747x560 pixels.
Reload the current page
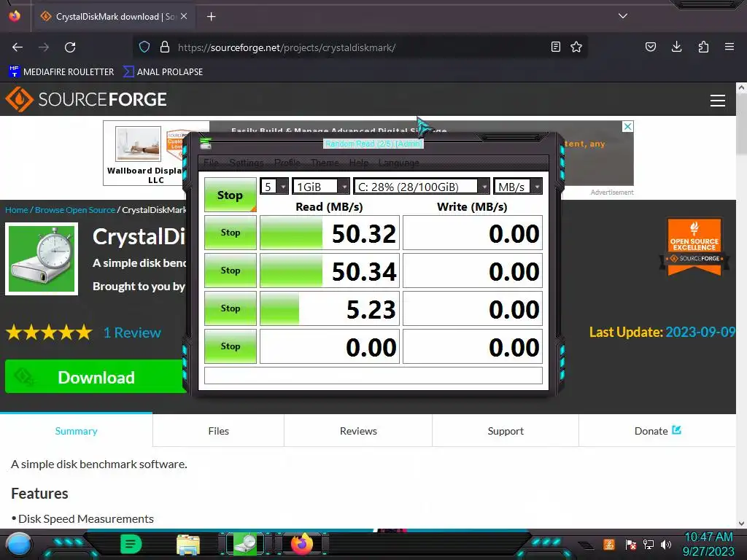point(70,47)
